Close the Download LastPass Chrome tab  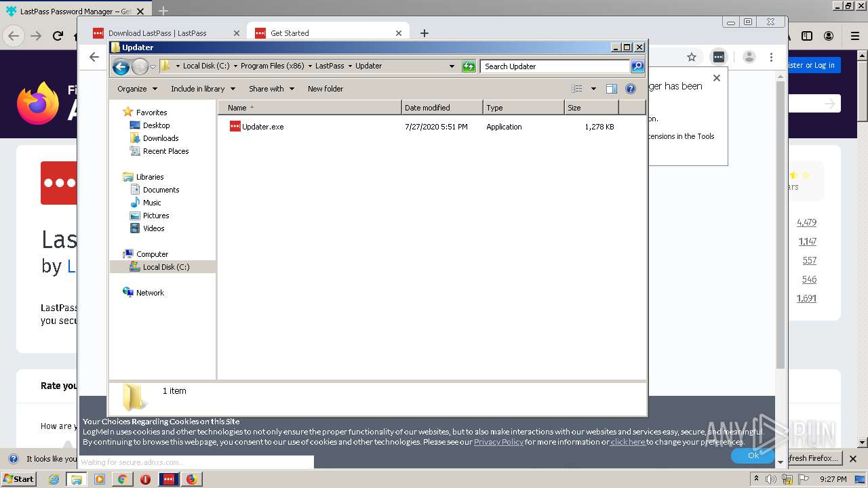coord(237,33)
